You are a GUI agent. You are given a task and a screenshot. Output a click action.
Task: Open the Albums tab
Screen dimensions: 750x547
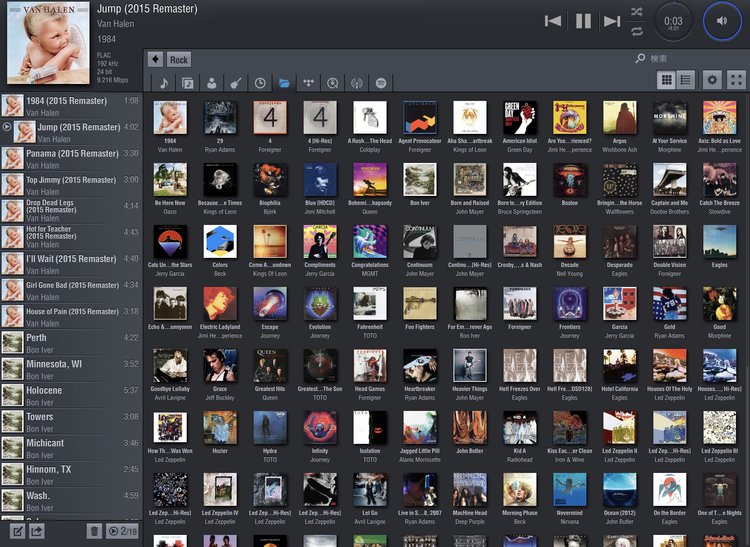pos(188,83)
